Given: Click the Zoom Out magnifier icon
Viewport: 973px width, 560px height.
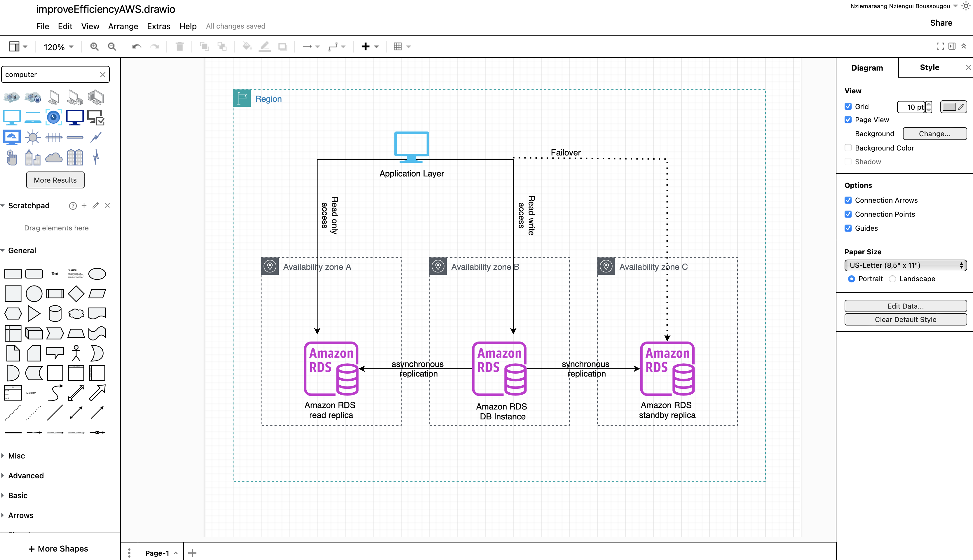Looking at the screenshot, I should 112,47.
